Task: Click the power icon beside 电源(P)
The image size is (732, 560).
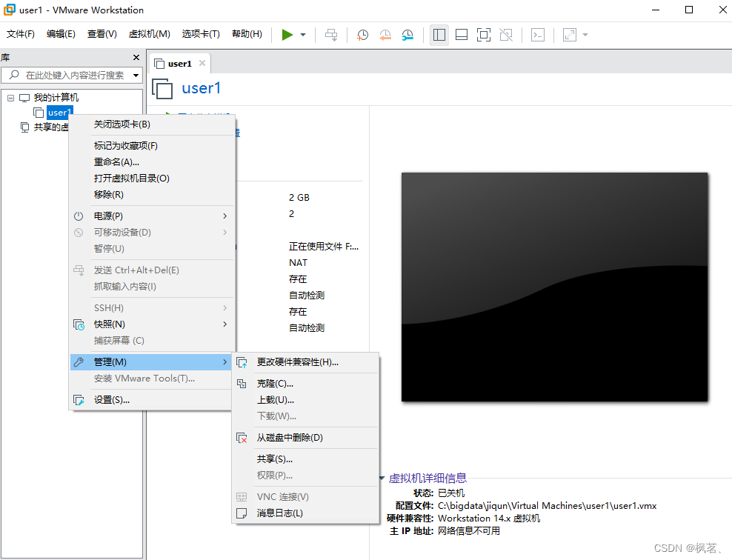Action: (79, 216)
